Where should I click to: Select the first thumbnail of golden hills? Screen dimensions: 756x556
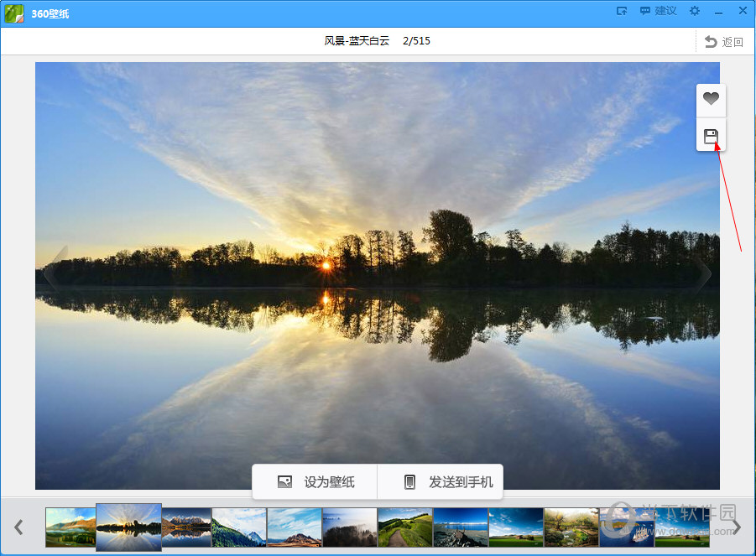coord(70,527)
